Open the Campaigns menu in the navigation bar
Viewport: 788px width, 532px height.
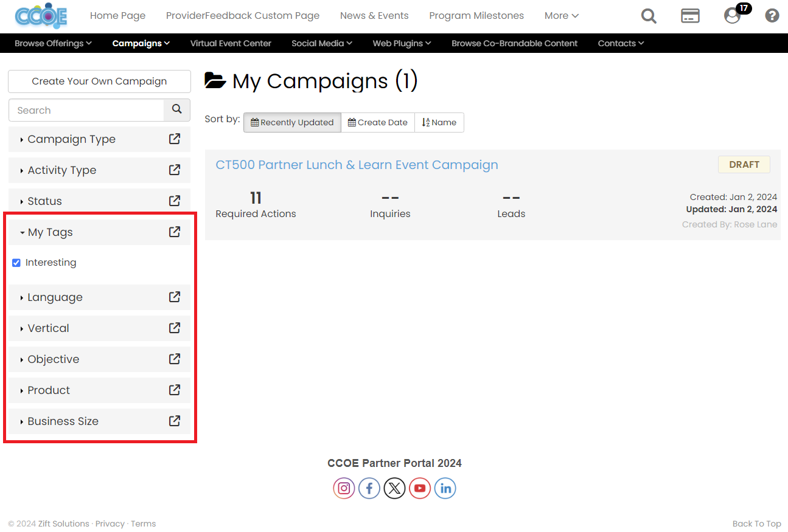141,43
